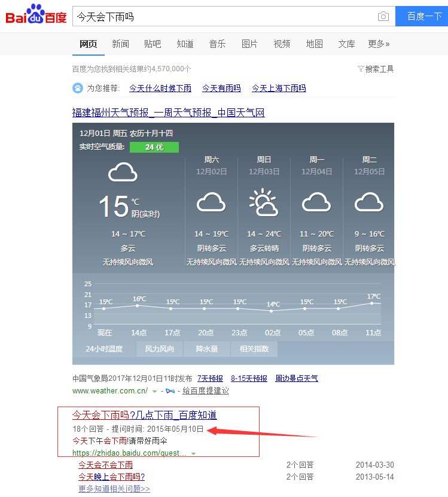Viewport: 448px width, 497px height.
Task: Click the 11 ~ 20℃ range for 周一
Action: [316, 234]
